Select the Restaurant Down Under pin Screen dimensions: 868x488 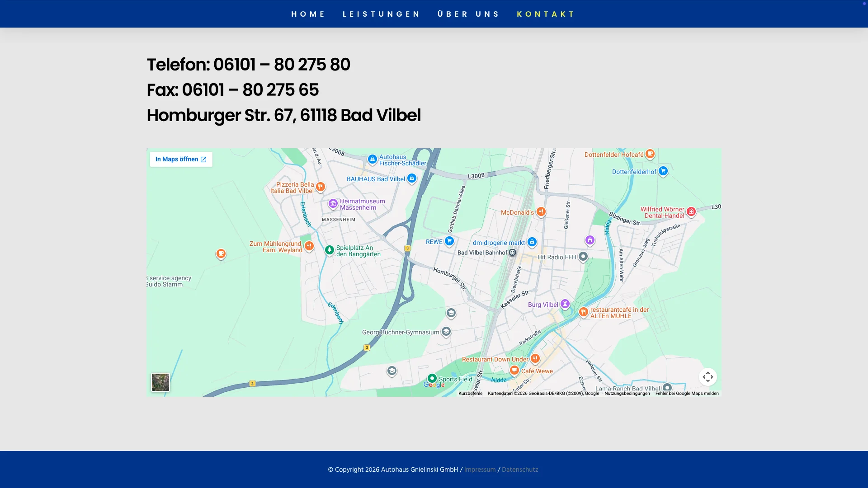(x=535, y=359)
